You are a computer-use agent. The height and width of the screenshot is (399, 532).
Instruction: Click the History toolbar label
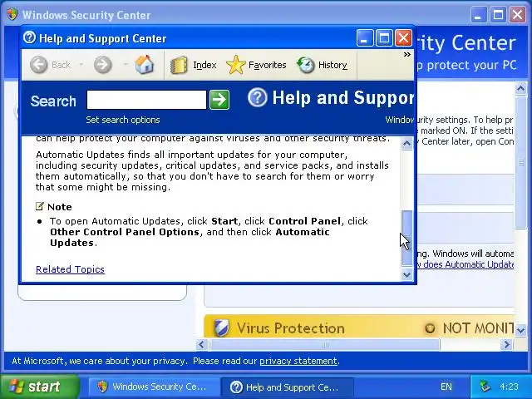[332, 65]
